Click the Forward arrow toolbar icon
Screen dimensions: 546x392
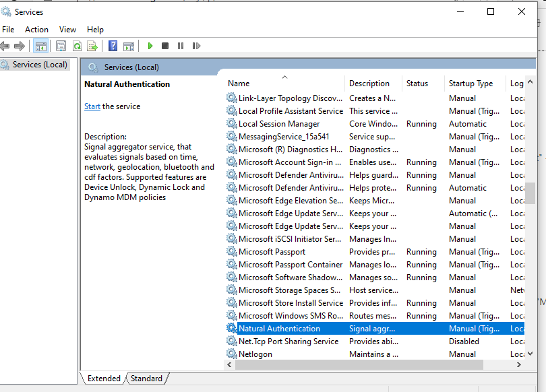[20, 46]
